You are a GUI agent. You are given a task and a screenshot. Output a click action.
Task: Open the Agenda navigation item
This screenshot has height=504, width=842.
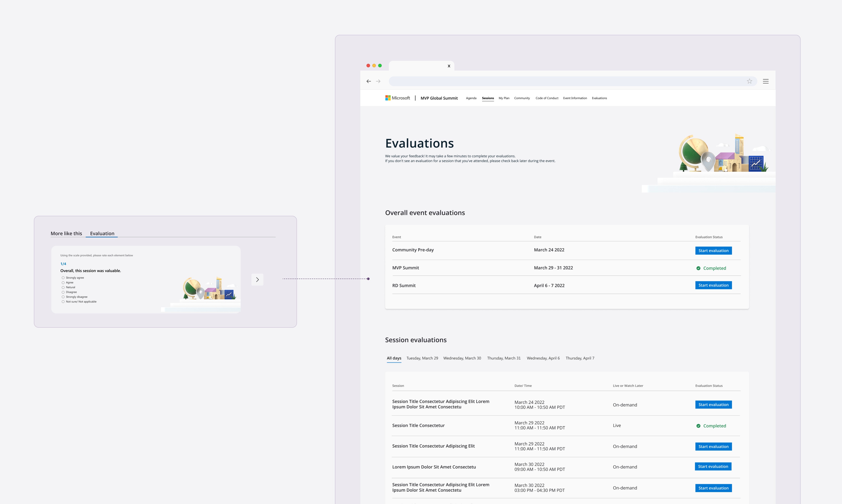tap(471, 98)
